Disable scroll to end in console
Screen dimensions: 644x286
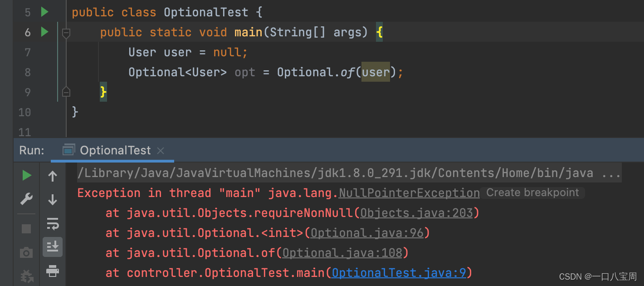tap(52, 247)
